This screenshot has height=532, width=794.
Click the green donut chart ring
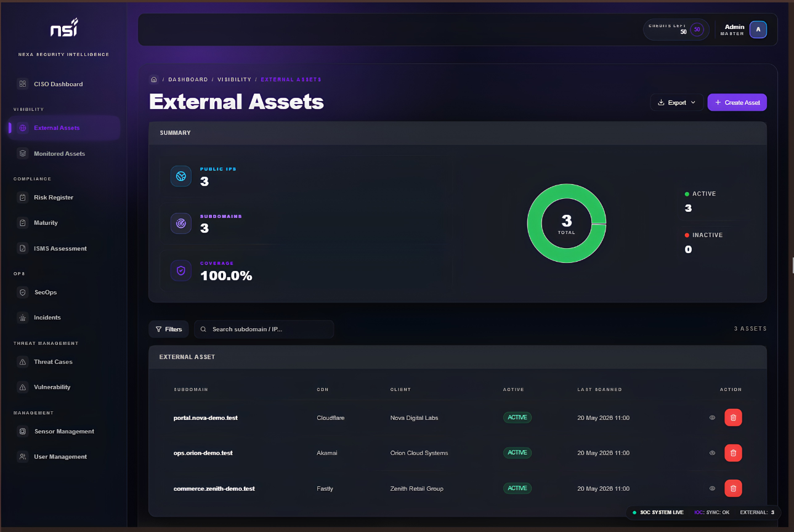point(534,224)
